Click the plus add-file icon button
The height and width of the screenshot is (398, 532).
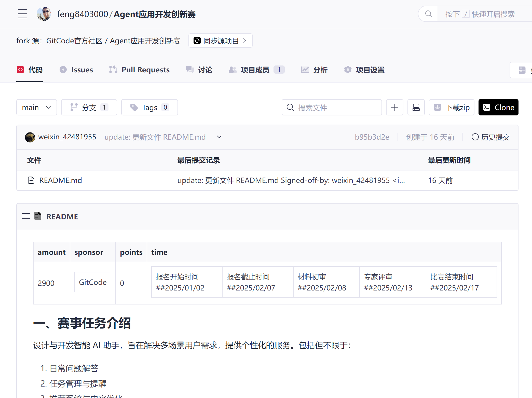(x=394, y=107)
